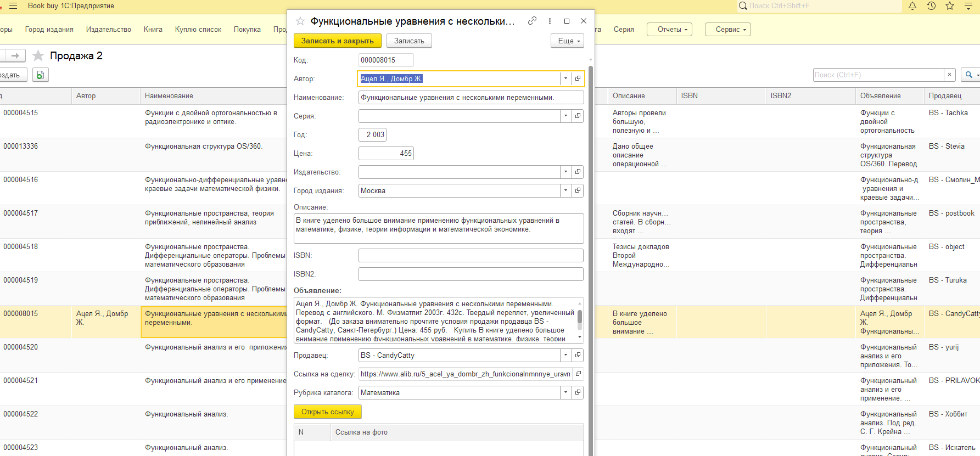Open history clock icon
Image resolution: width=980 pixels, height=456 pixels.
[931, 6]
